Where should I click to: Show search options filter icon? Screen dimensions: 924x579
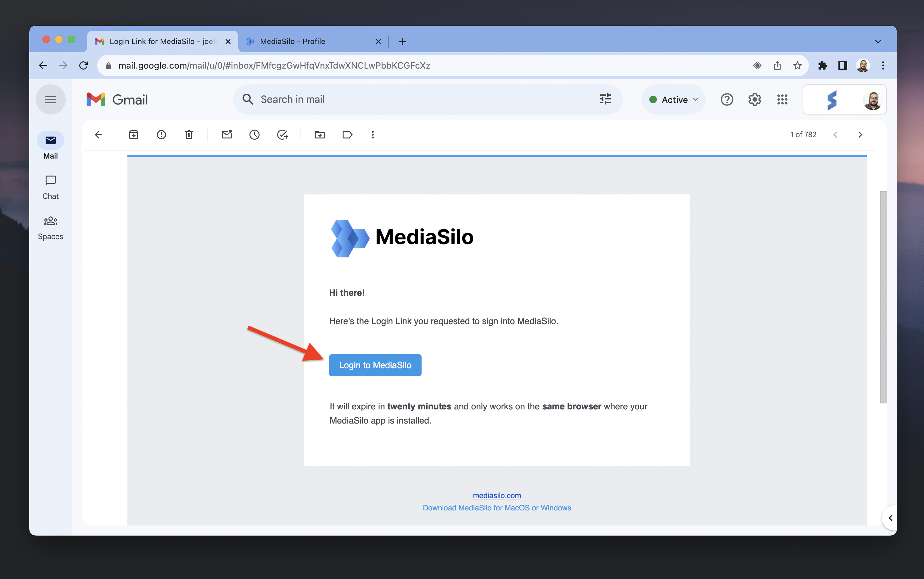605,99
